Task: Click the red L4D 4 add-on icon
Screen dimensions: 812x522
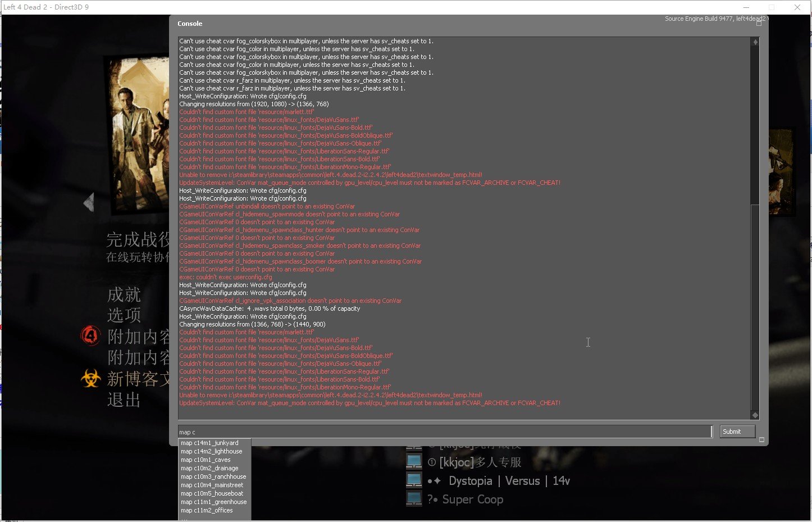Action: [x=90, y=336]
